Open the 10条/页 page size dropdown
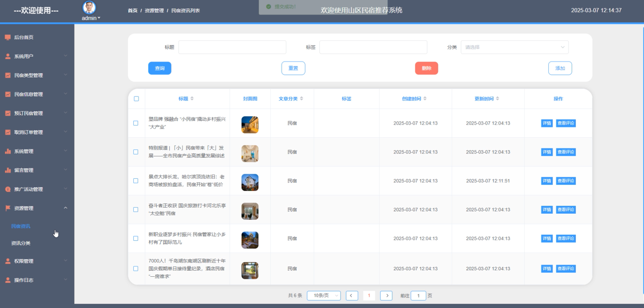This screenshot has height=308, width=644. click(324, 295)
